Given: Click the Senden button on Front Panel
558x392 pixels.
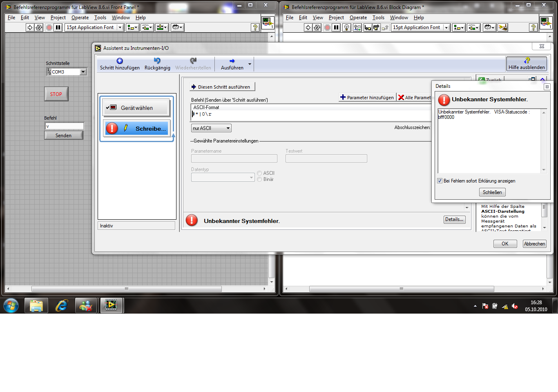Looking at the screenshot, I should (63, 135).
